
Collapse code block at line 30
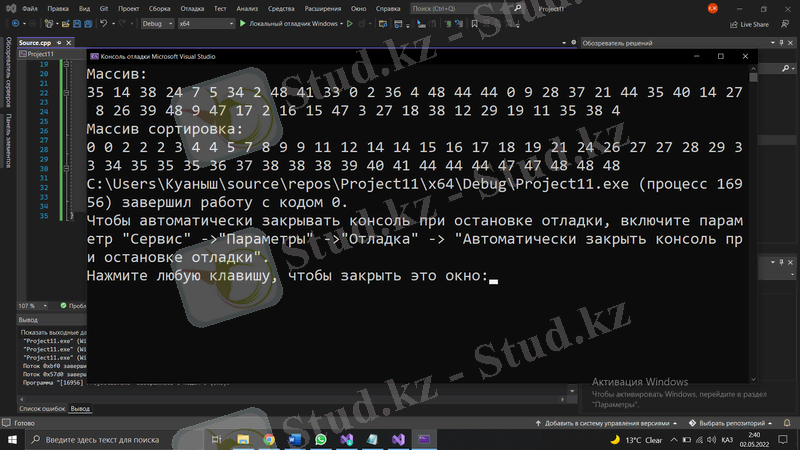pyautogui.click(x=66, y=168)
